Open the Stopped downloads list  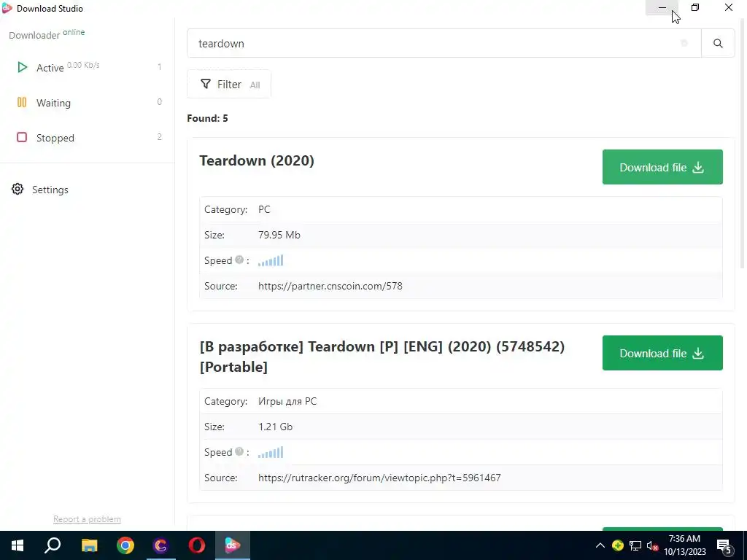(88, 138)
